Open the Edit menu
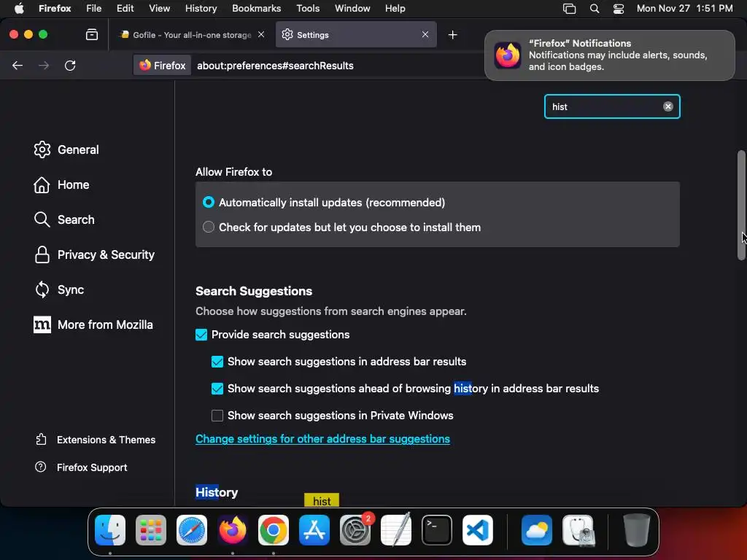 click(x=125, y=8)
